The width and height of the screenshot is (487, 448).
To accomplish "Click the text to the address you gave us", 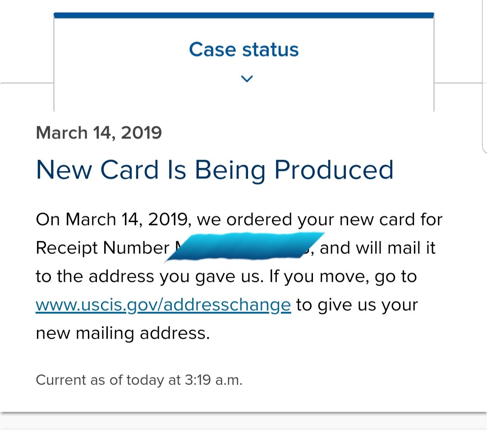I will click(x=149, y=277).
